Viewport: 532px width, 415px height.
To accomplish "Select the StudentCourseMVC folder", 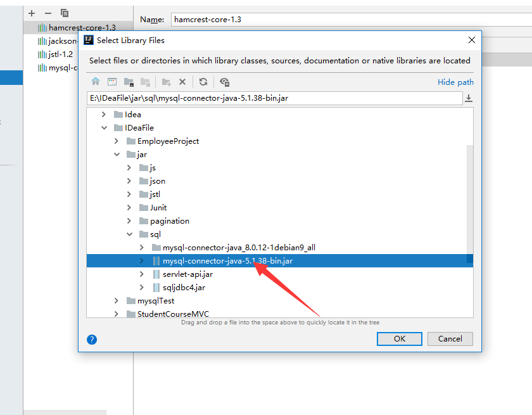I will (173, 314).
